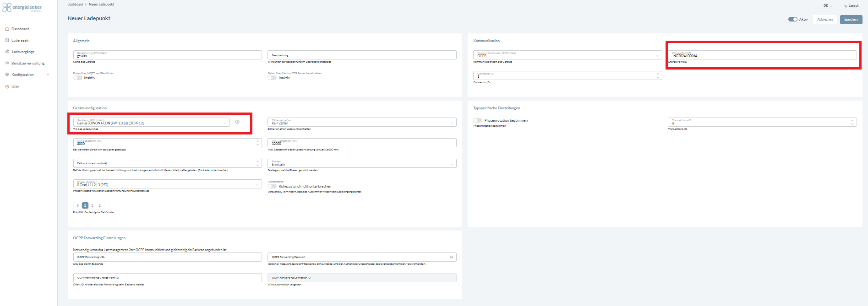Click the help icon next to Gerätetyp

[237, 122]
